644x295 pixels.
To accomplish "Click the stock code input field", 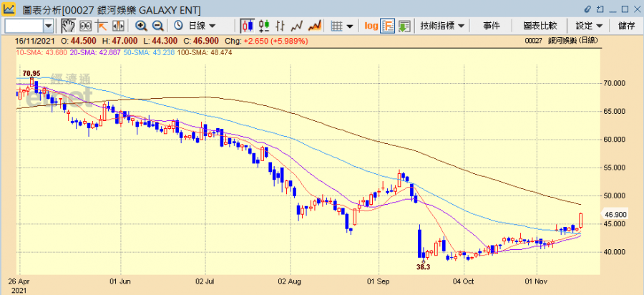I will click(24, 26).
